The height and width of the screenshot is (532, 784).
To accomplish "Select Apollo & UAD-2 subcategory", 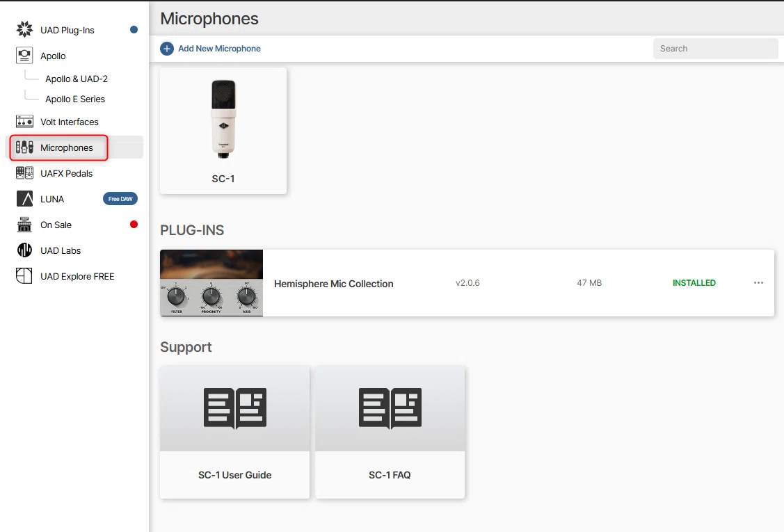I will [77, 79].
